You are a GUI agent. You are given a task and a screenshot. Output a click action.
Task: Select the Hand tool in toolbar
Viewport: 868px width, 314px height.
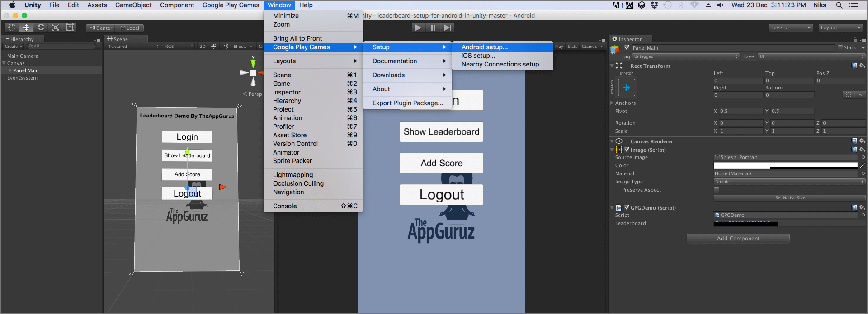coord(12,28)
